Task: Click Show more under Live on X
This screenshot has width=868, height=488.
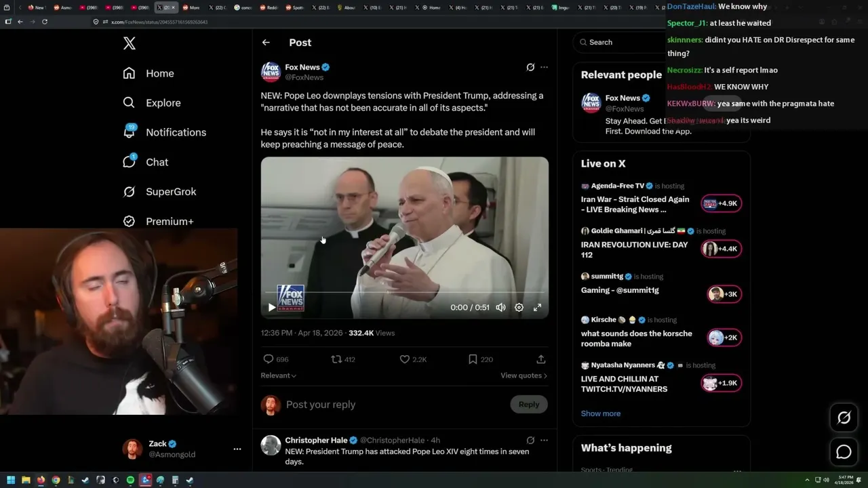Action: (x=601, y=413)
